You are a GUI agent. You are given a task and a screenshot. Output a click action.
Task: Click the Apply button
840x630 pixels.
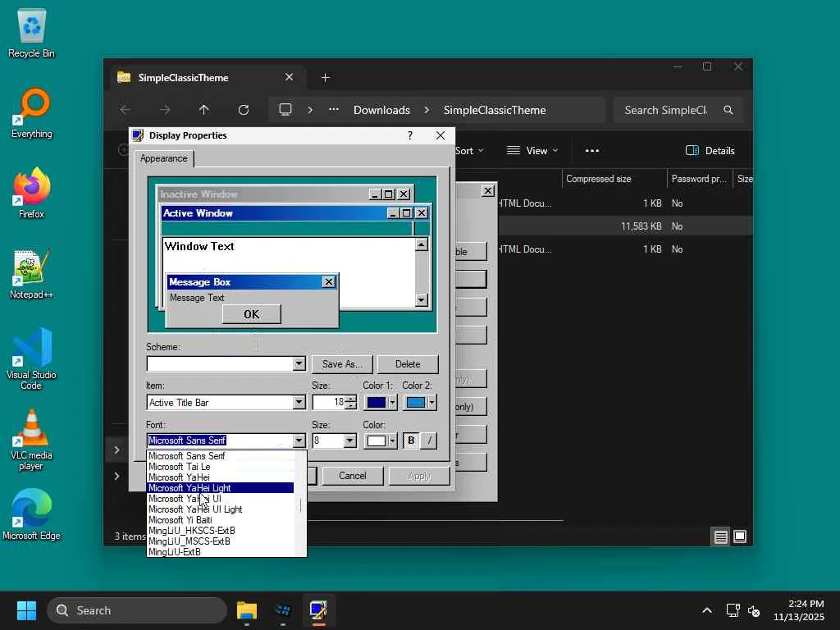click(419, 476)
